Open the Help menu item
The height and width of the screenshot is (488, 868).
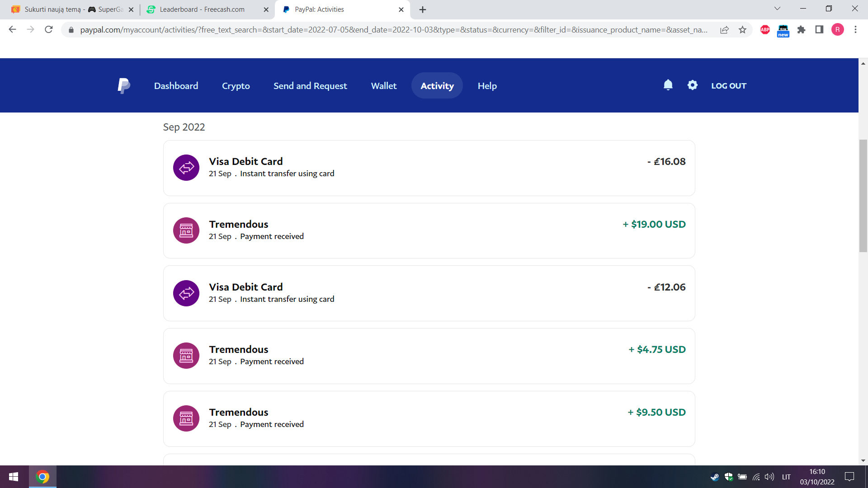(487, 85)
